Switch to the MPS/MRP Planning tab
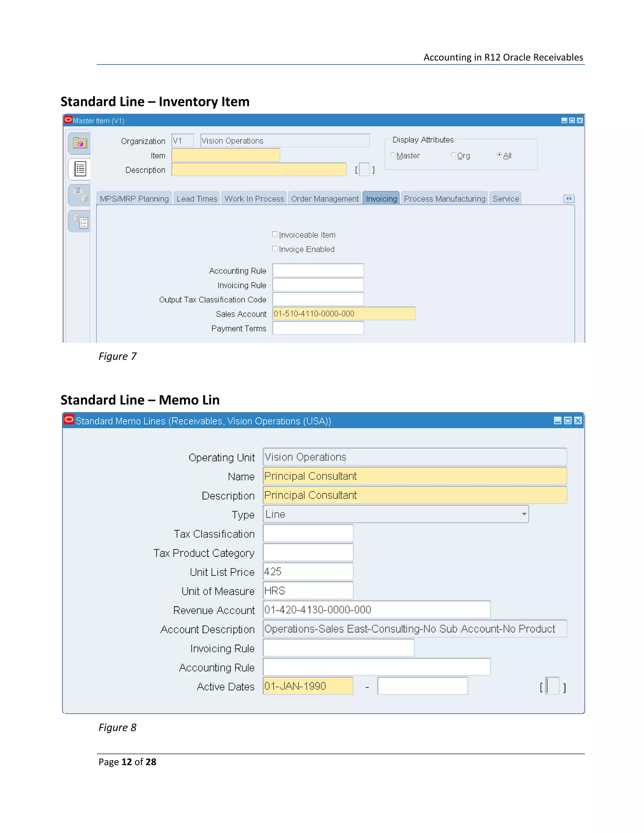Screen dimensions: 644x833 pyautogui.click(x=134, y=198)
